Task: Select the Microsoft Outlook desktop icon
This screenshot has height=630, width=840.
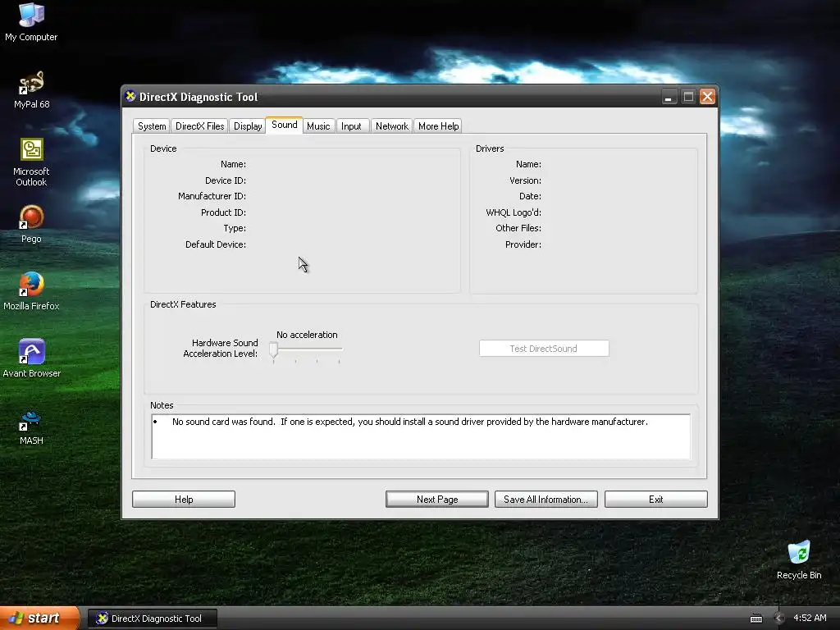Action: [31, 162]
